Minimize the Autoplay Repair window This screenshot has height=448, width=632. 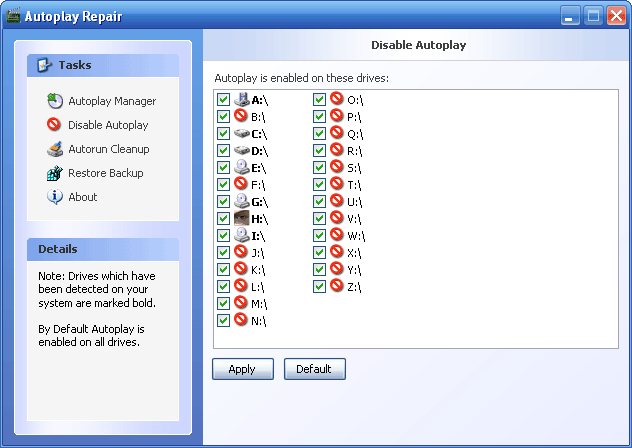tap(570, 16)
